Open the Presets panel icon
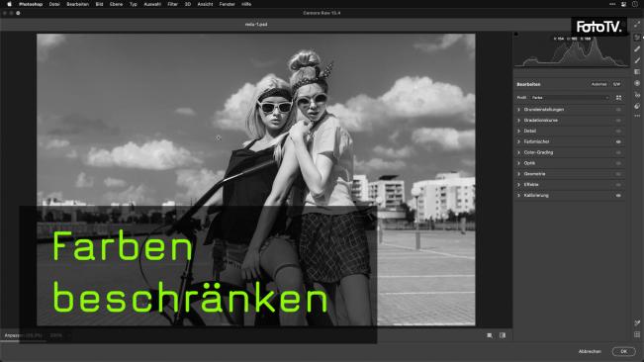 coord(637,106)
